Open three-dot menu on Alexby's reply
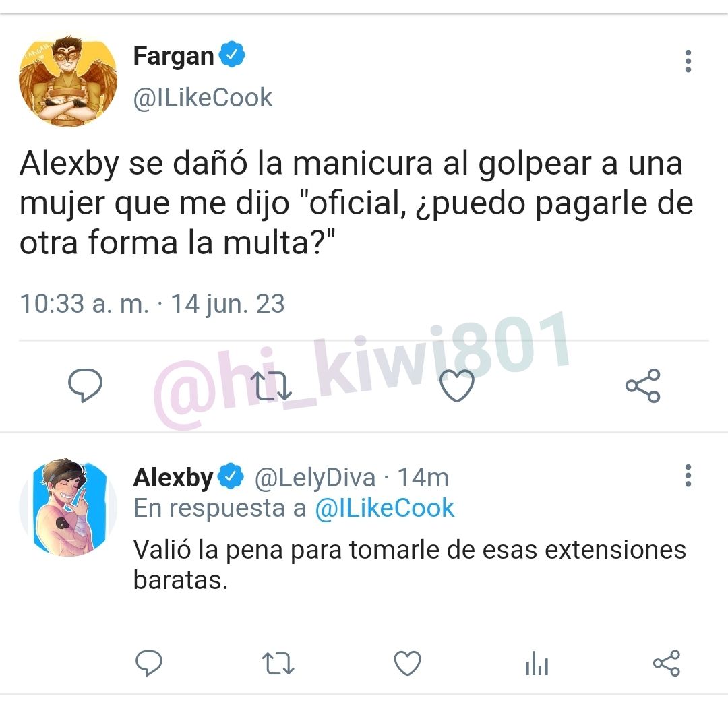Viewport: 728px width, 723px height. [688, 475]
